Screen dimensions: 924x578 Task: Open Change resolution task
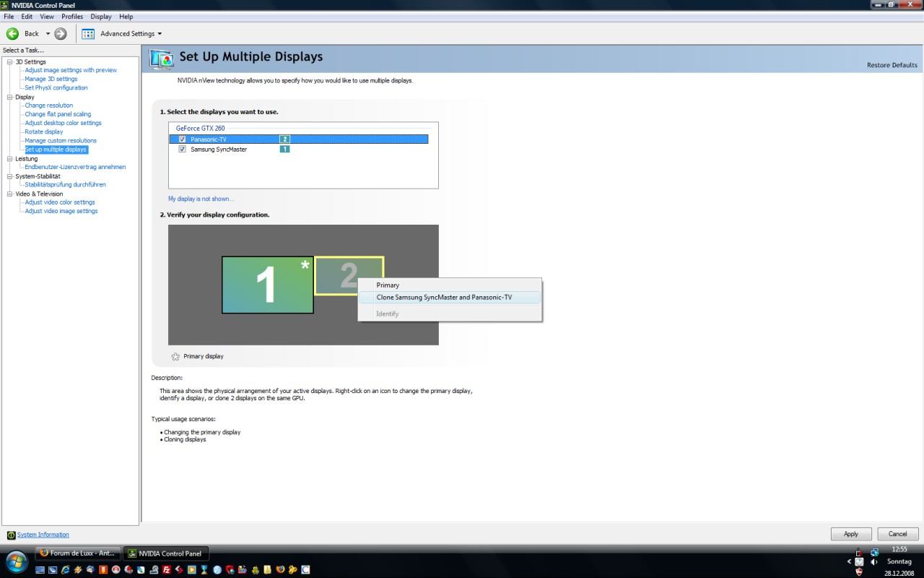point(49,105)
